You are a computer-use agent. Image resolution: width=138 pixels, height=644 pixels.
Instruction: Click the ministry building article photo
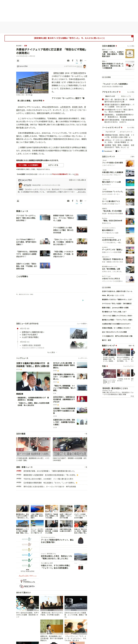point(33,83)
